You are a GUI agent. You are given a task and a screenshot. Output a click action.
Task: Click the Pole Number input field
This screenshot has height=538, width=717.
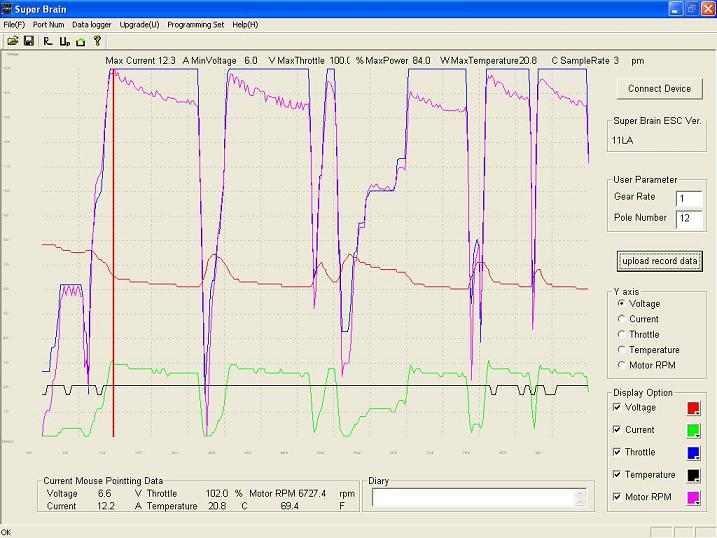689,218
